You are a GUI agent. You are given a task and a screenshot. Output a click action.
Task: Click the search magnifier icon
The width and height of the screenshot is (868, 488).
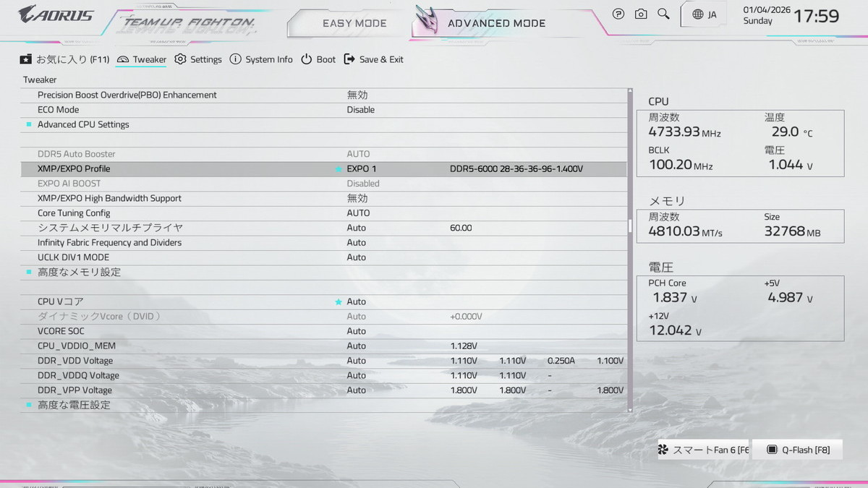click(x=663, y=14)
